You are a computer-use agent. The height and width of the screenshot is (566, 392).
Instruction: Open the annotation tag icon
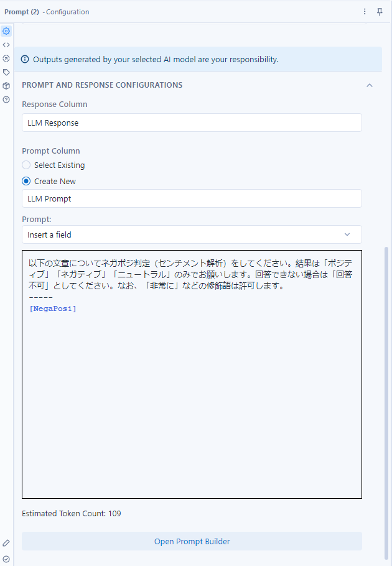click(6, 72)
